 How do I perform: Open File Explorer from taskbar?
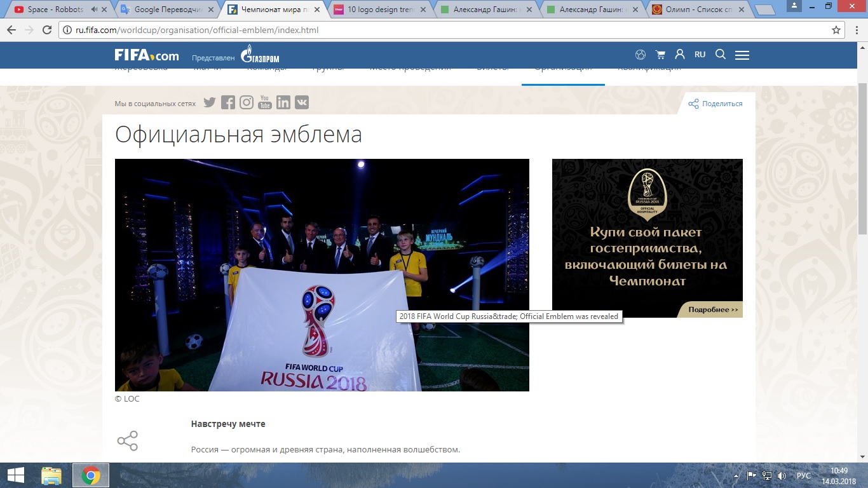[51, 475]
